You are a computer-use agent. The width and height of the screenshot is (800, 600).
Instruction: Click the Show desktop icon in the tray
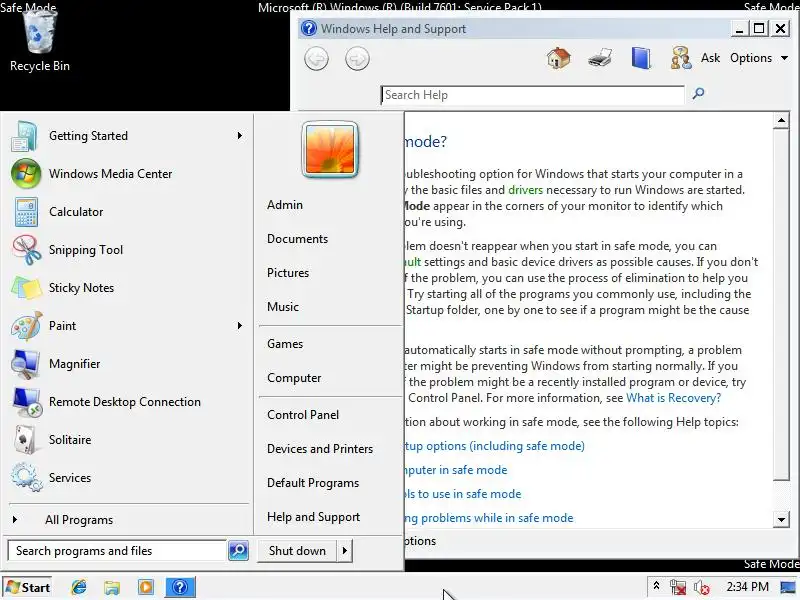pyautogui.click(x=789, y=587)
